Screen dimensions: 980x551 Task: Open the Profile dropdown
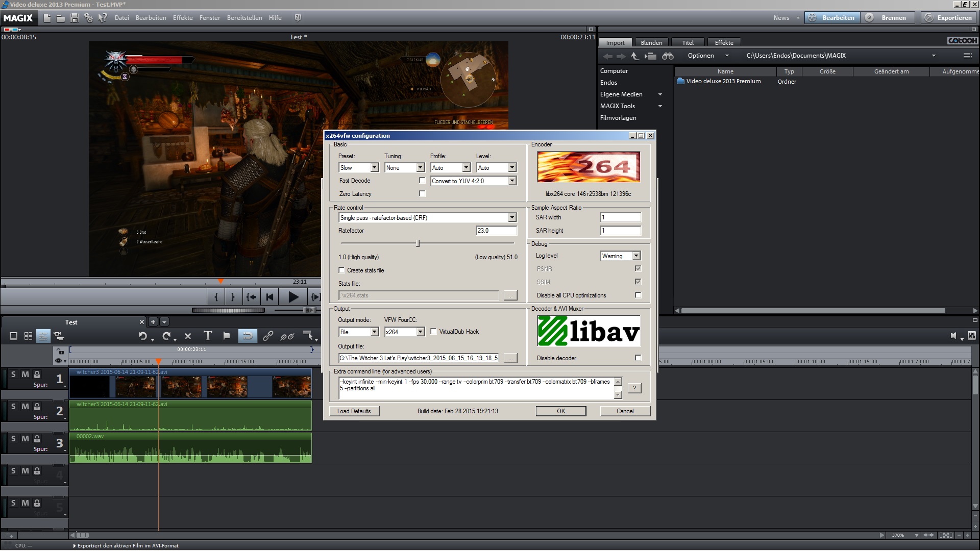pos(450,168)
